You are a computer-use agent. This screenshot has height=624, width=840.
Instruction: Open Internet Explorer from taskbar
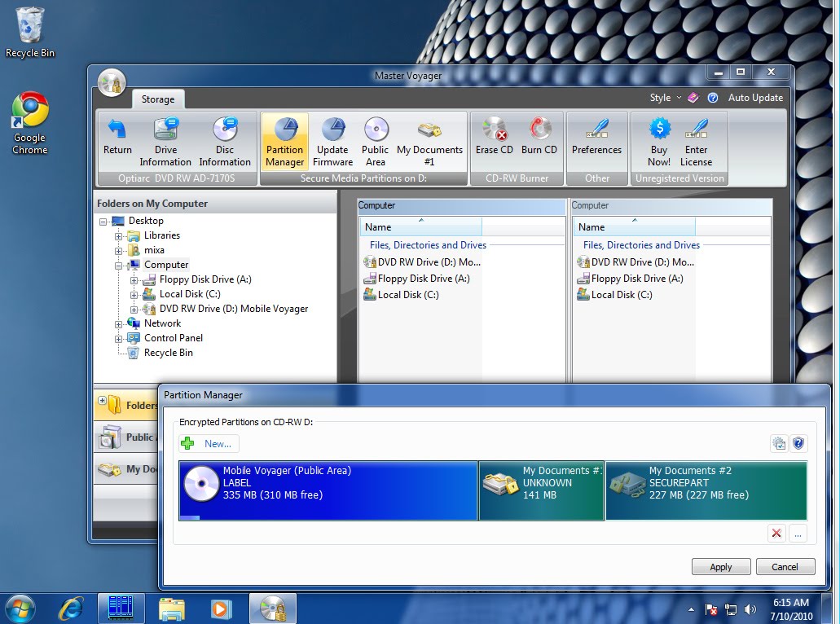[71, 609]
